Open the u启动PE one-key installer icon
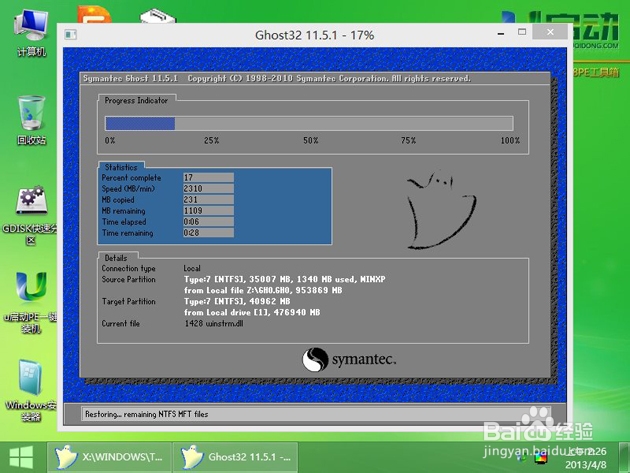This screenshot has width=630, height=473. [x=31, y=302]
